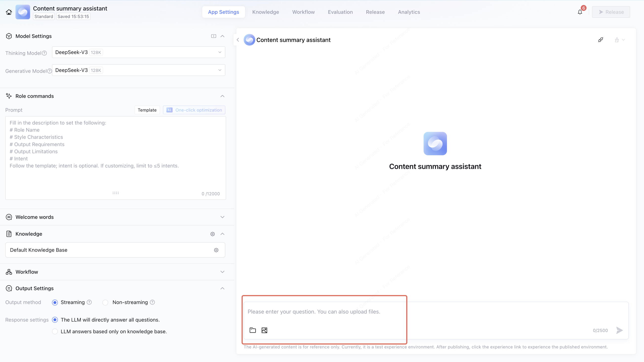Select Streaming output method
The width and height of the screenshot is (644, 362).
click(55, 302)
